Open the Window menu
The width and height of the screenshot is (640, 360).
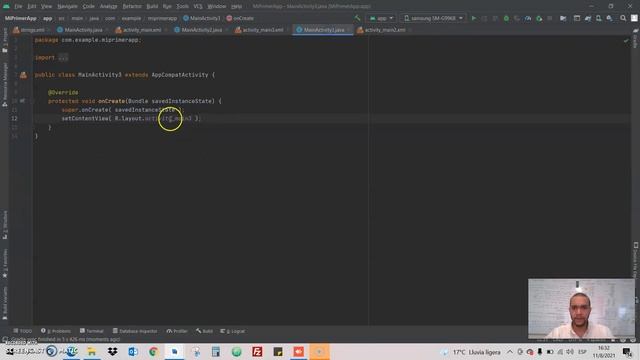[217, 6]
